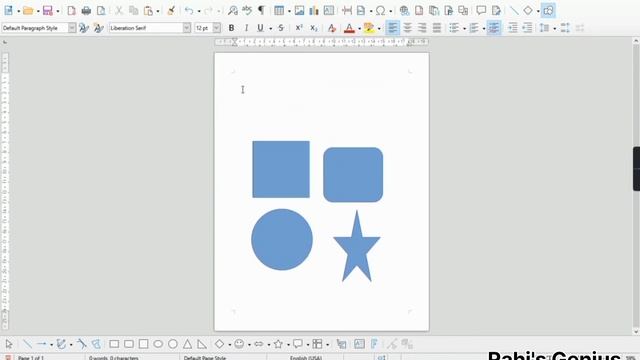Image resolution: width=640 pixels, height=360 pixels.
Task: Toggle Superscript formatting
Action: click(x=299, y=28)
